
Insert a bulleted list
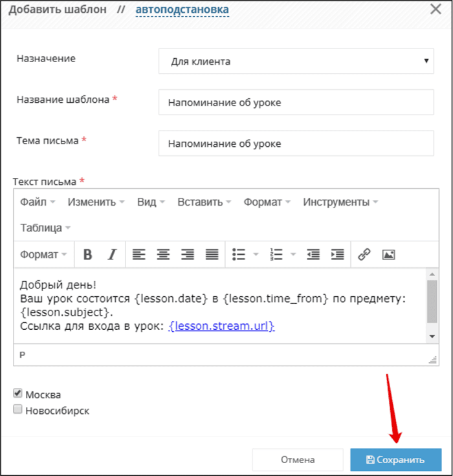(239, 254)
